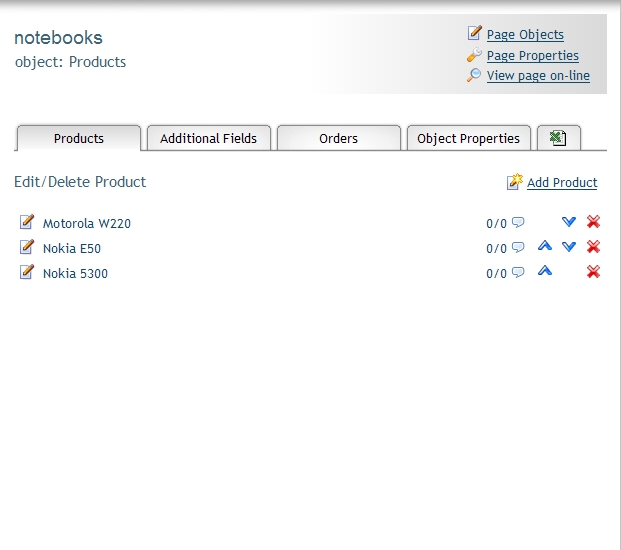The height and width of the screenshot is (550, 621).
Task: Delete the Nokia E50 product
Action: pyautogui.click(x=593, y=247)
